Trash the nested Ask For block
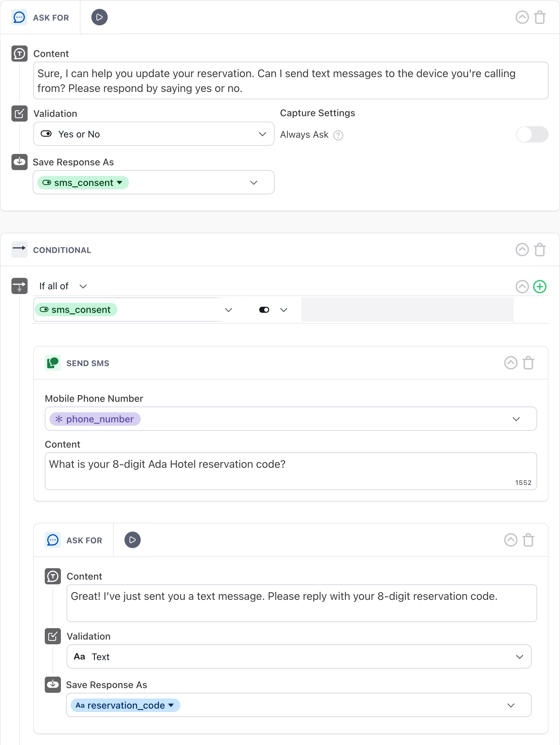 point(528,540)
